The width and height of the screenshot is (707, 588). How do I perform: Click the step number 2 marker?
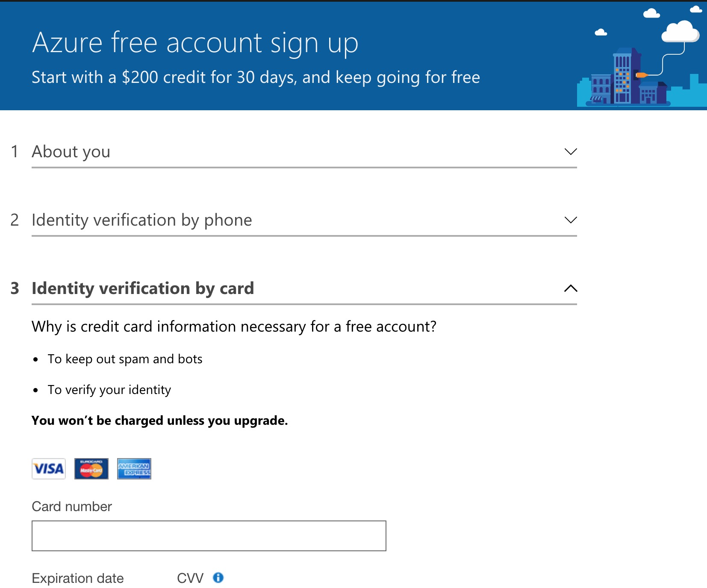[x=15, y=220]
